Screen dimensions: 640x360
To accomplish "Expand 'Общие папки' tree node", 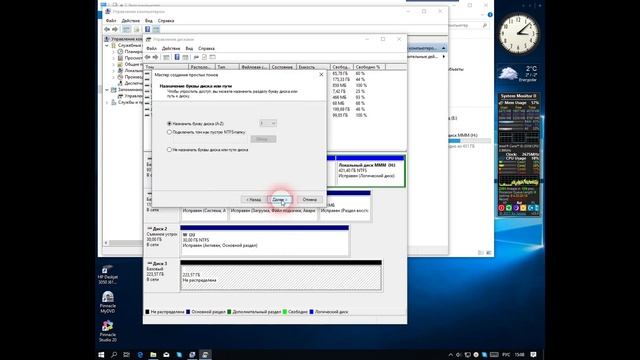I will pyautogui.click(x=114, y=64).
